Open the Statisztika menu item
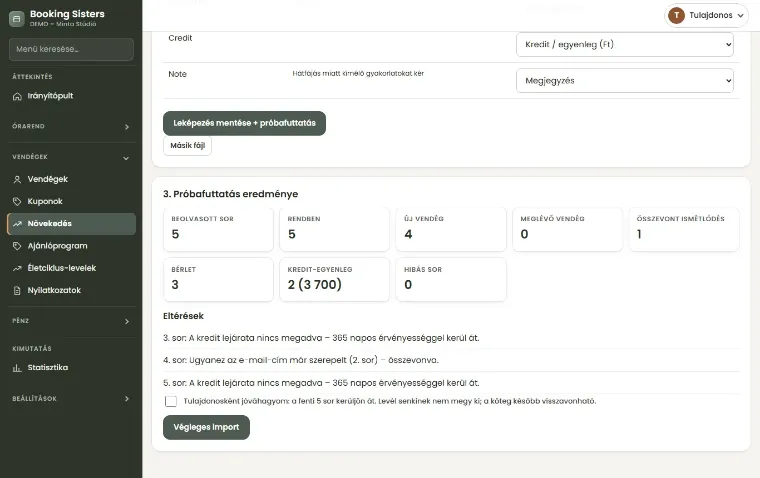The height and width of the screenshot is (478, 760). click(x=71, y=368)
